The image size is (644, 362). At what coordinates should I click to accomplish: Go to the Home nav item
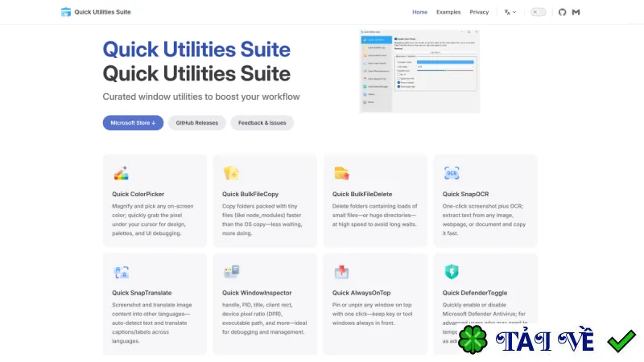419,12
